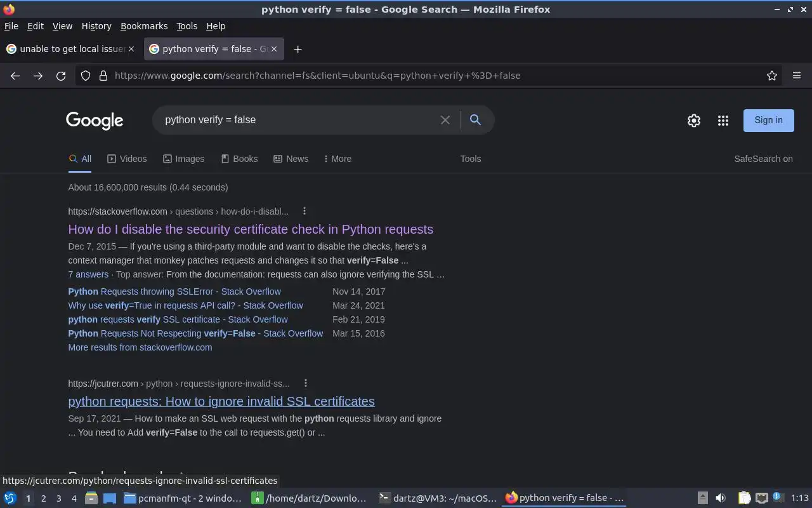The height and width of the screenshot is (508, 812).
Task: Open the History menu
Action: [x=96, y=26]
